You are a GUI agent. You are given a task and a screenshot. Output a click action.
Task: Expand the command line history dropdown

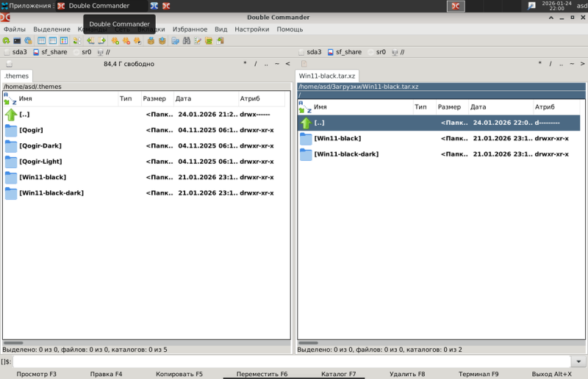(x=578, y=362)
